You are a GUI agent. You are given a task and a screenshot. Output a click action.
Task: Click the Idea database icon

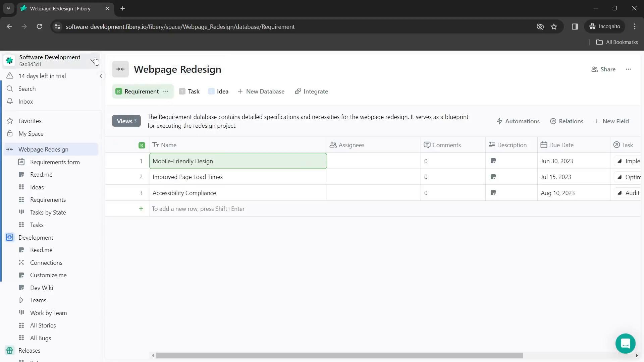click(211, 91)
